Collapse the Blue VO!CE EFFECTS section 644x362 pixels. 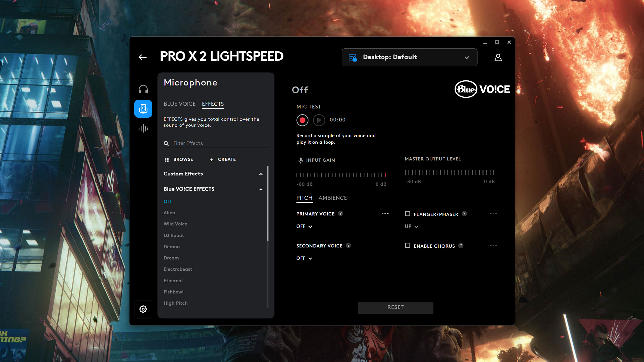pos(261,189)
